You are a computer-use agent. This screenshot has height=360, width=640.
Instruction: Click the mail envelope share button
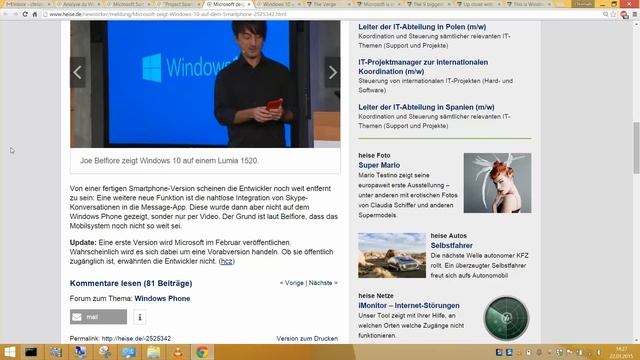(x=98, y=317)
